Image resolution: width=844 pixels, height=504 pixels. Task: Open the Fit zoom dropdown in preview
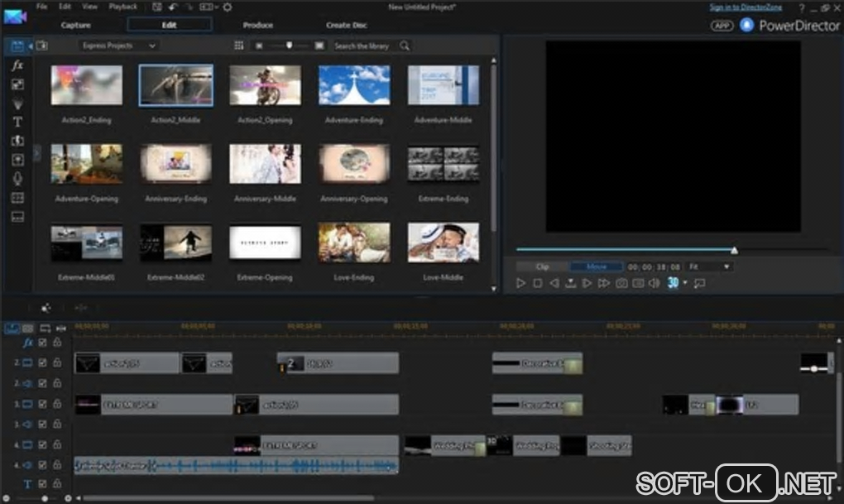(709, 266)
